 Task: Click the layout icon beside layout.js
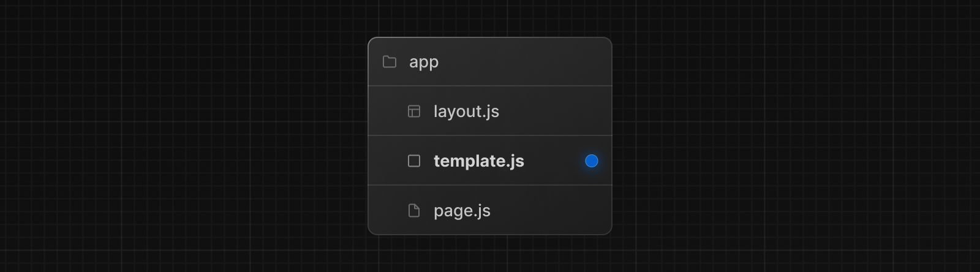[x=414, y=111]
